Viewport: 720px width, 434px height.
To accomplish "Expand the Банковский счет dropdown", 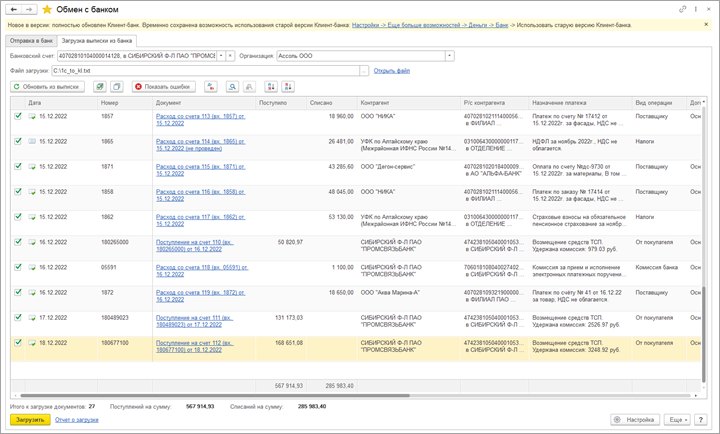I will pyautogui.click(x=221, y=56).
